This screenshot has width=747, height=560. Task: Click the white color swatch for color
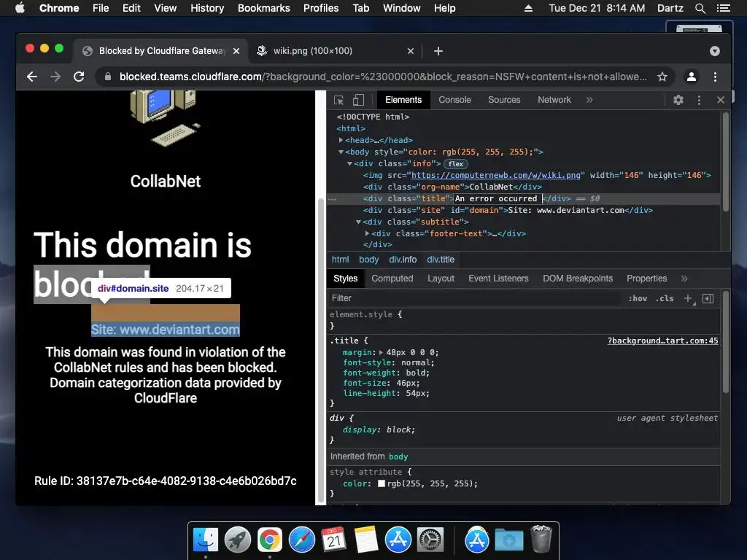pos(381,484)
